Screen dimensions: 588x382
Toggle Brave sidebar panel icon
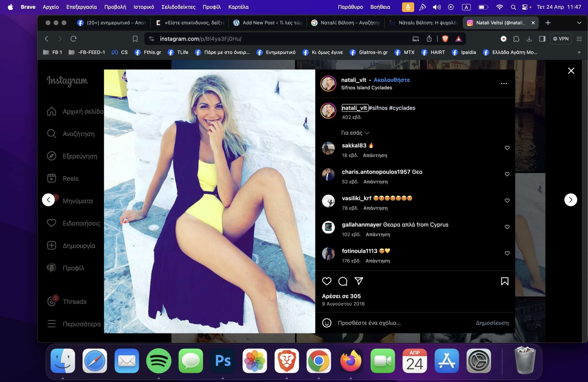point(542,39)
